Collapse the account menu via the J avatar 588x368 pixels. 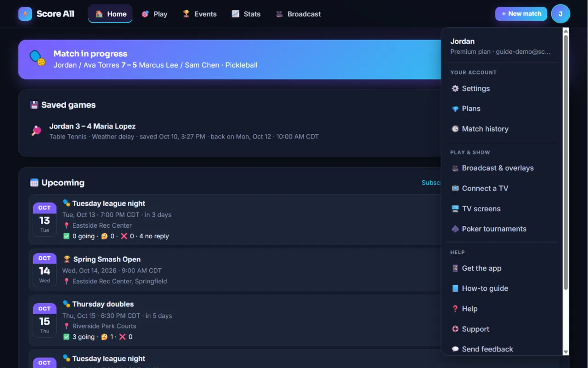pyautogui.click(x=560, y=14)
